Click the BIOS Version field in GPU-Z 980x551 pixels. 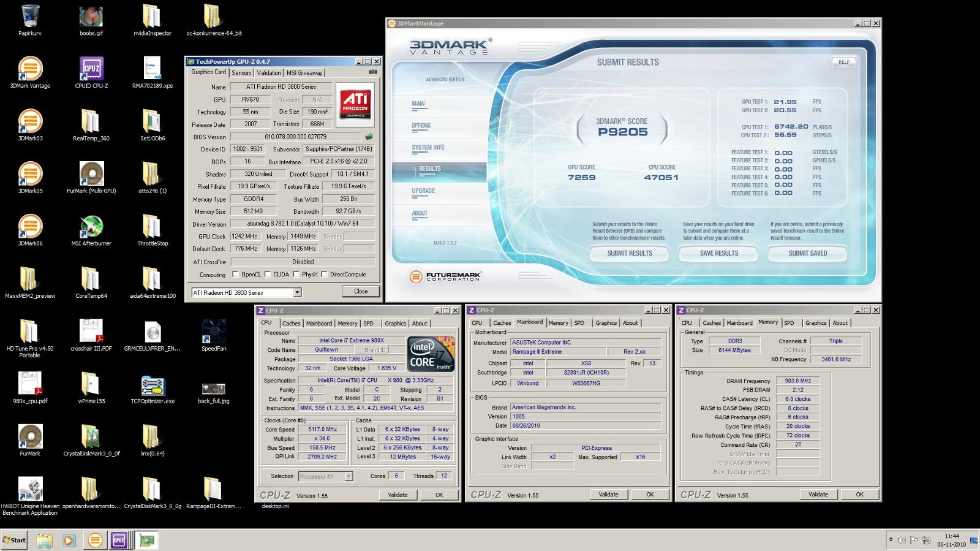pos(296,137)
